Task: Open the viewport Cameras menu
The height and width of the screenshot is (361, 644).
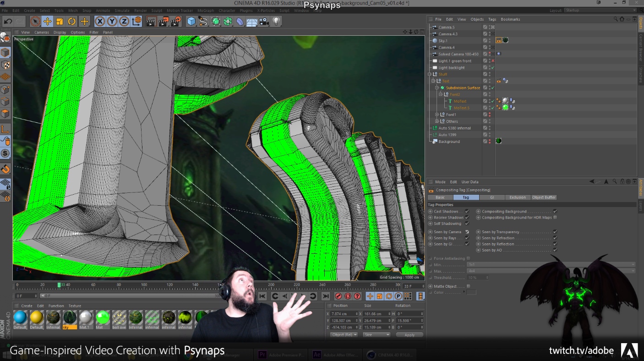Action: click(42, 32)
